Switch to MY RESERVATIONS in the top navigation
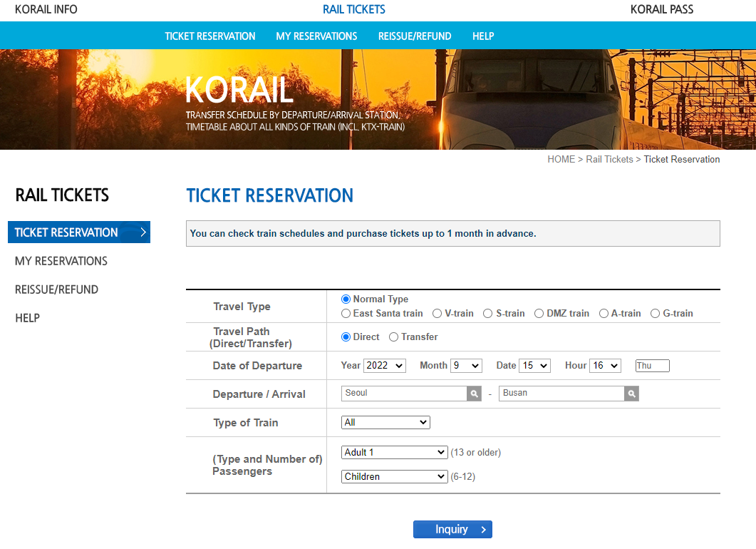Viewport: 756px width, 549px height. pyautogui.click(x=316, y=36)
